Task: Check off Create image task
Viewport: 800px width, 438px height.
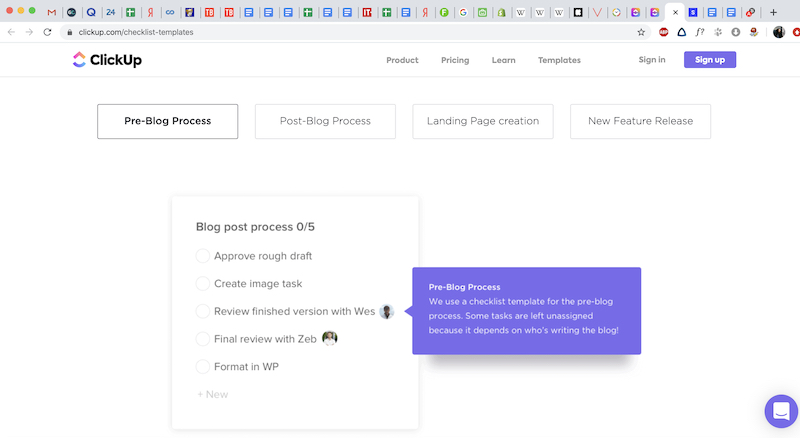Action: (203, 283)
